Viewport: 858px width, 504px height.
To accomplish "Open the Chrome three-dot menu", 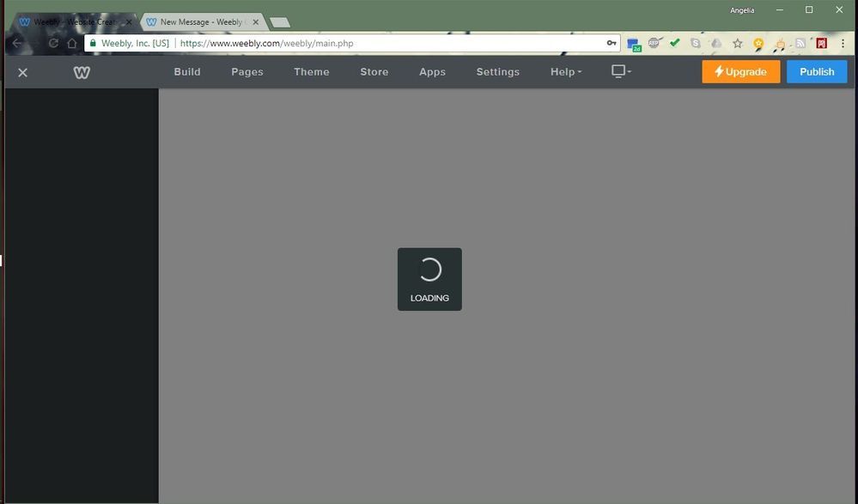I will 843,43.
